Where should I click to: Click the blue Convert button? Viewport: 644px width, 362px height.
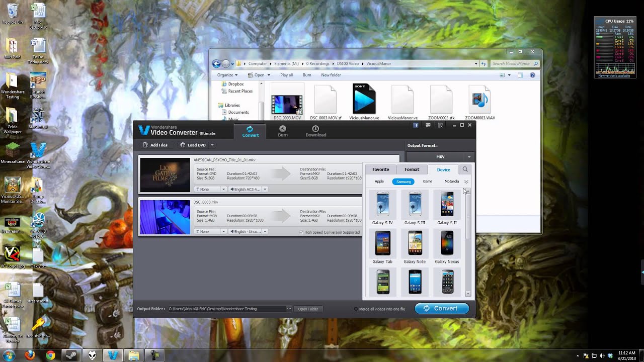(442, 308)
